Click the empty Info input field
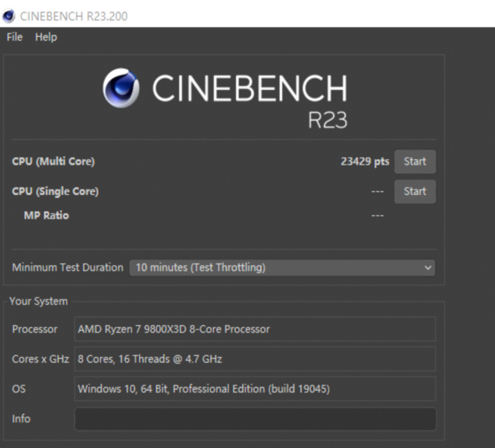Image resolution: width=495 pixels, height=448 pixels. [x=255, y=419]
